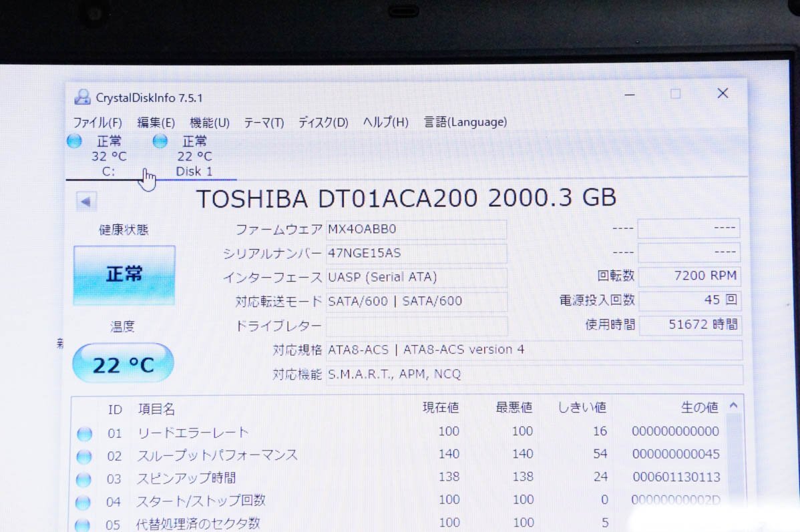Viewport: 800px width, 532px height.
Task: Click the power on hours value 51672 時間
Action: pos(690,324)
